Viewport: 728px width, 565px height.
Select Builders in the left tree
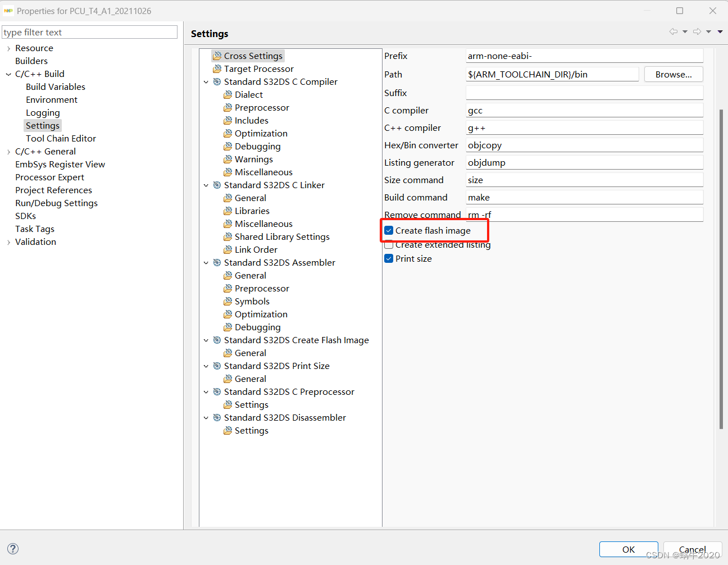click(31, 61)
